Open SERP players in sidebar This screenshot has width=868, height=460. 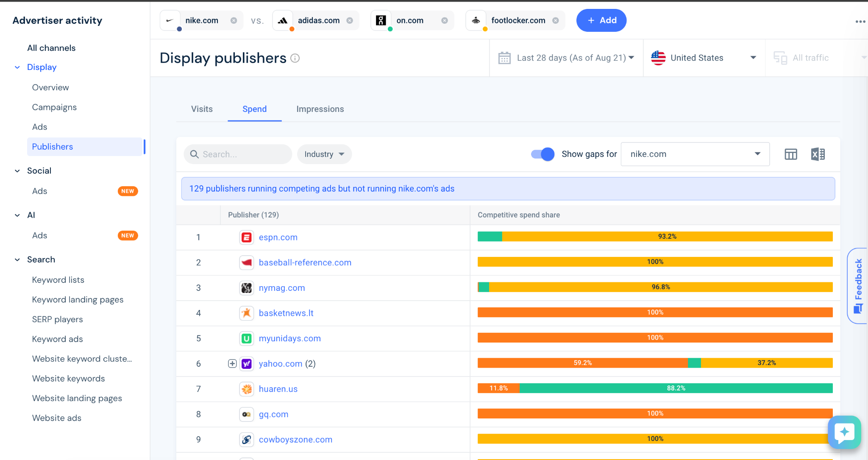(x=57, y=319)
